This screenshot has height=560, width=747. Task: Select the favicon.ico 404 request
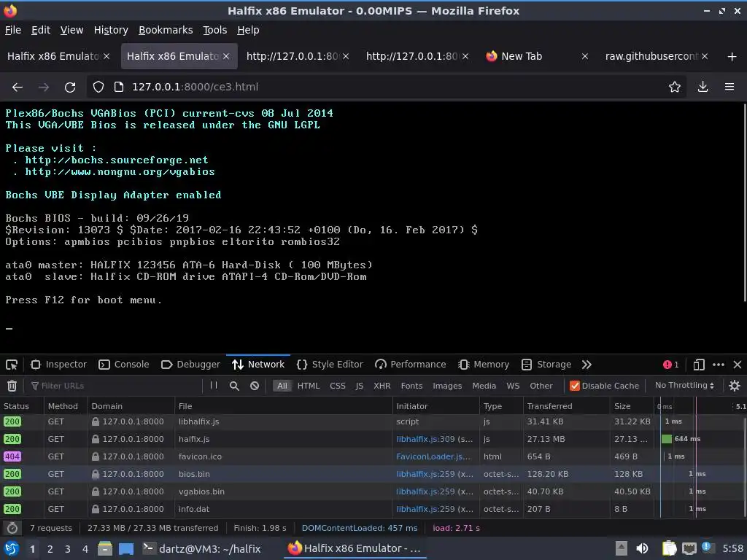pyautogui.click(x=371, y=456)
